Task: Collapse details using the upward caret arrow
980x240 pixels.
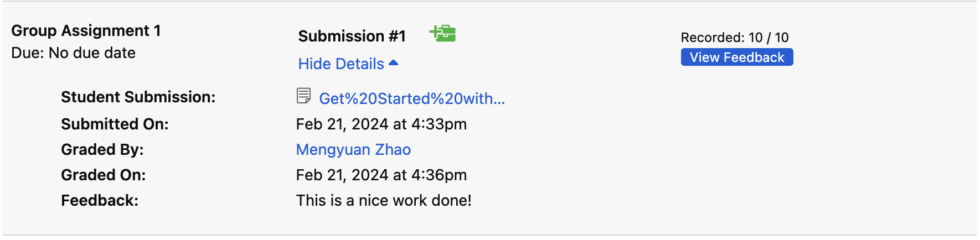Action: [x=394, y=63]
